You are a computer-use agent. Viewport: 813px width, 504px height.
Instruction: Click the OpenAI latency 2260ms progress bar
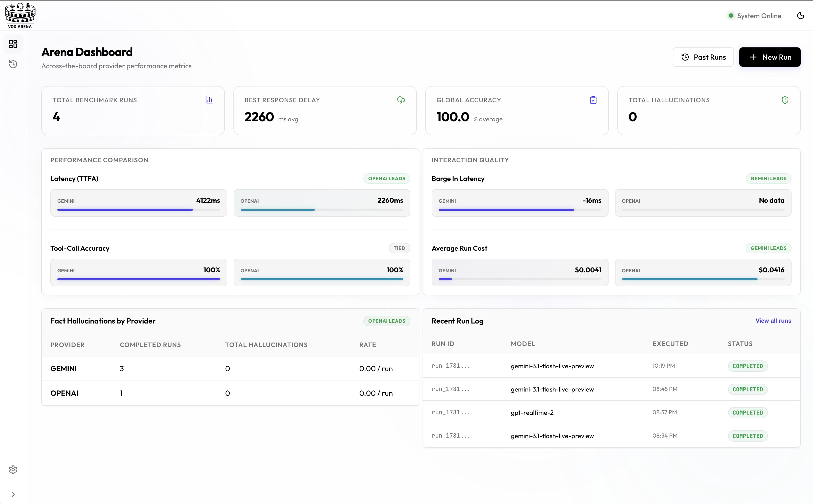[x=322, y=210]
